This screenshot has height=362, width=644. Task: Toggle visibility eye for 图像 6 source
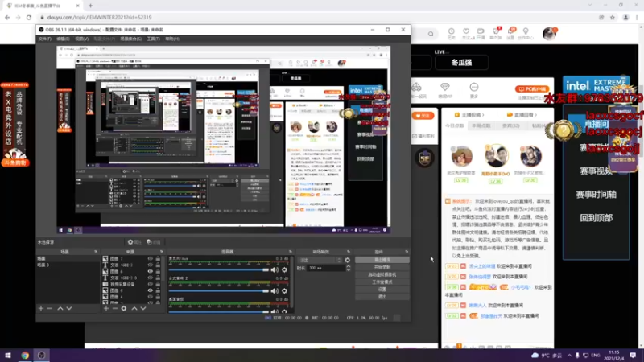151,271
